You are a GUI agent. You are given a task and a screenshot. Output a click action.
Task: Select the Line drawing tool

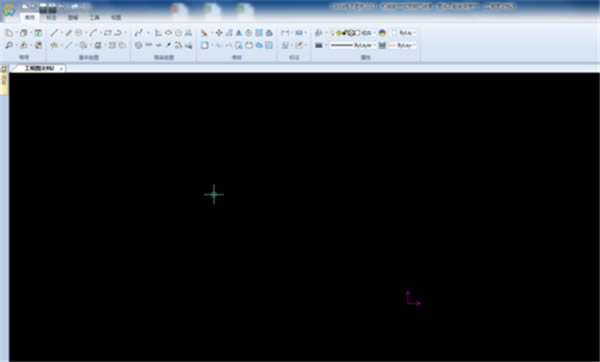54,33
